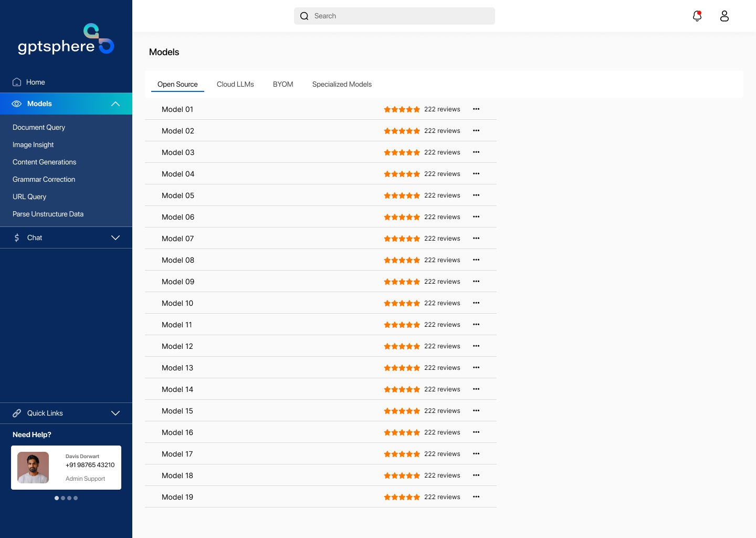
Task: Click the Quick Links chain icon
Action: (x=17, y=413)
